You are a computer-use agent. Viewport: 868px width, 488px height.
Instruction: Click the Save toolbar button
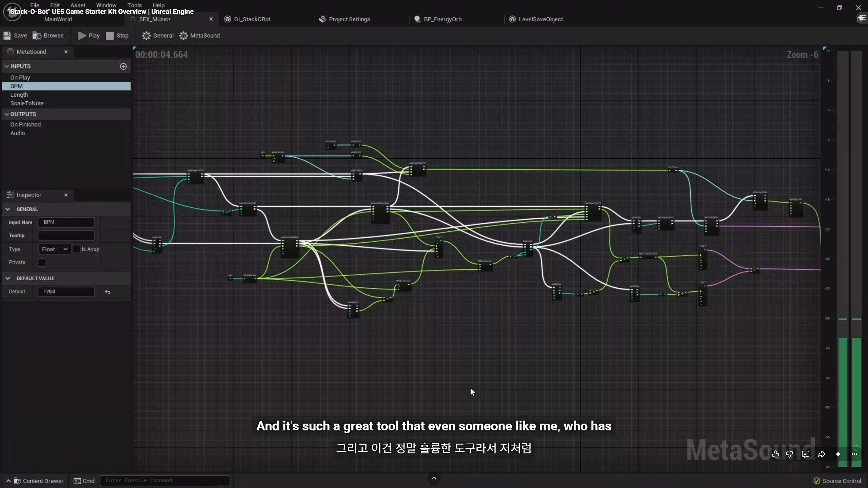15,36
